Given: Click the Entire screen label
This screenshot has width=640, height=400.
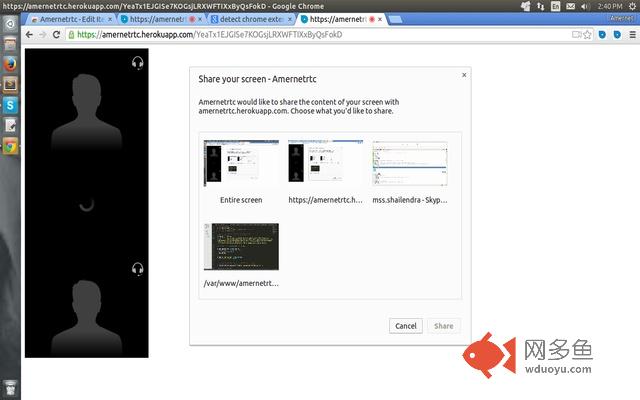Looking at the screenshot, I should (x=241, y=200).
